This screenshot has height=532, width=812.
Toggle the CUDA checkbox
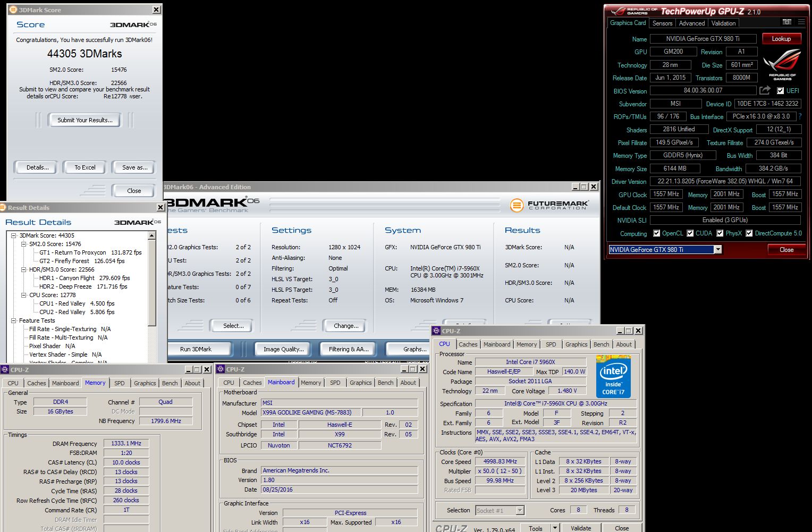pyautogui.click(x=690, y=233)
